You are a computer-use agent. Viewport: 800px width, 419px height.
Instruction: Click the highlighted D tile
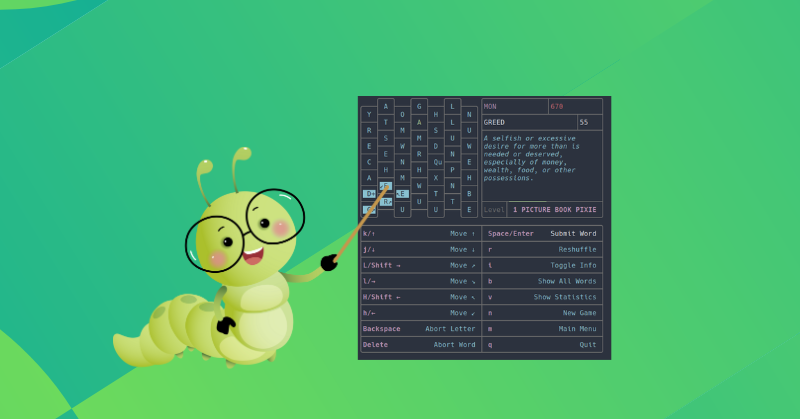click(369, 193)
